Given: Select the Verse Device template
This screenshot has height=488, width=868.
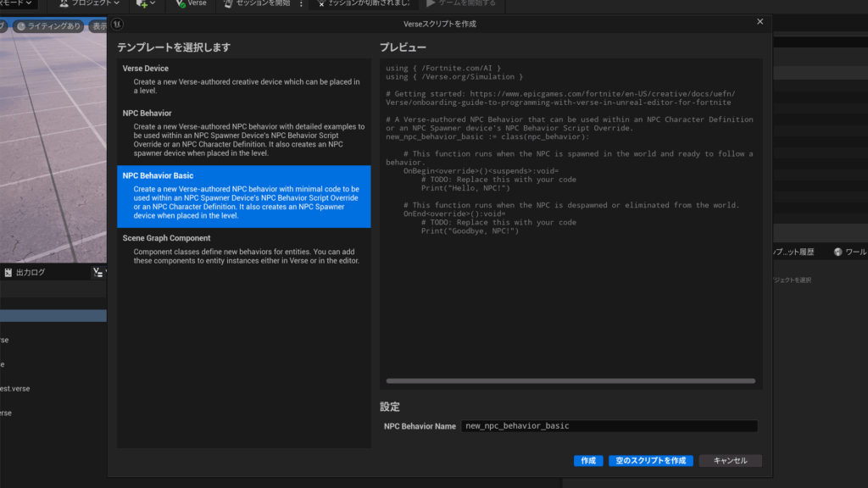Looking at the screenshot, I should [243, 79].
